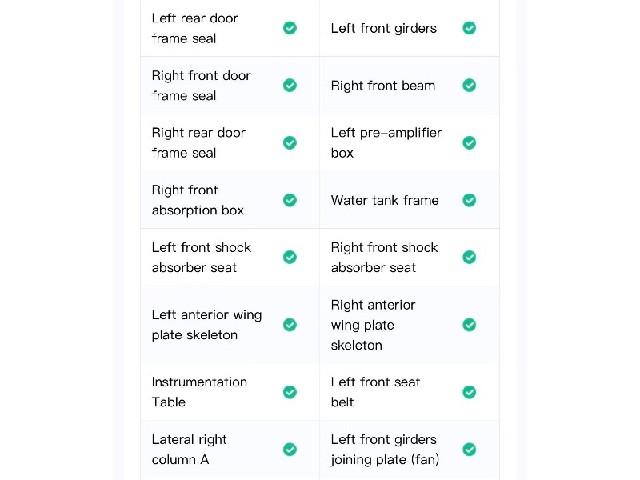Viewport: 640px width, 480px height.
Task: Click the Lateral right column A label
Action: click(x=189, y=449)
